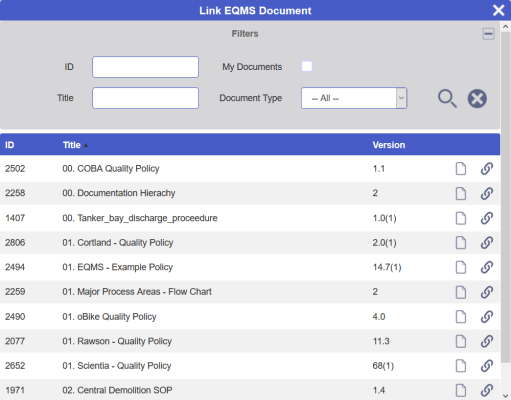Link the Major Process Areas - Flow Chart document
Image resolution: width=511 pixels, height=400 pixels.
pyautogui.click(x=487, y=292)
